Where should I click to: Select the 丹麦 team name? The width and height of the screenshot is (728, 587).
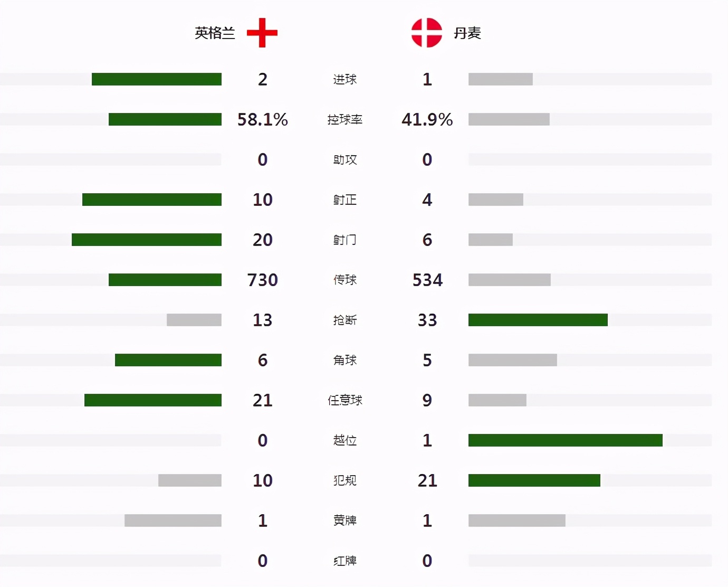[x=467, y=33]
